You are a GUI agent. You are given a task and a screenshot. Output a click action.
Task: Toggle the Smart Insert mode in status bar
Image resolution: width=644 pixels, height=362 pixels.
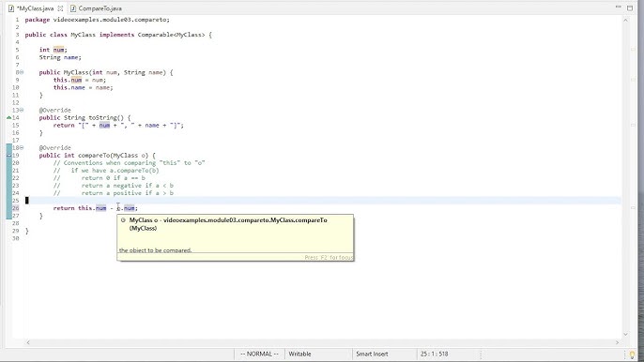coord(372,354)
